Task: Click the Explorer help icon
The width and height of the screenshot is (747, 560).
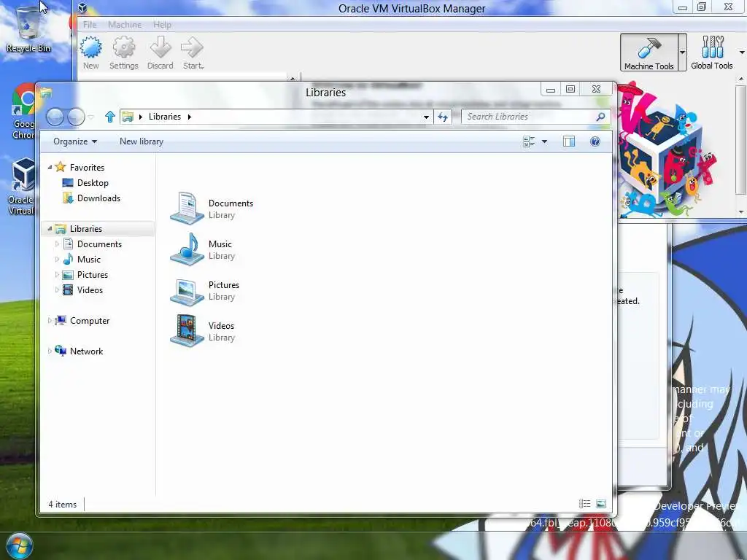Action: 595,141
